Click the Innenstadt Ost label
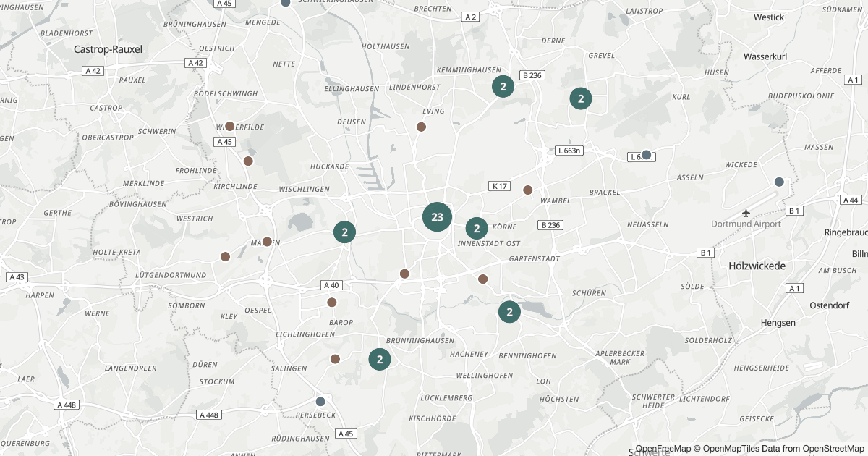 [x=489, y=244]
